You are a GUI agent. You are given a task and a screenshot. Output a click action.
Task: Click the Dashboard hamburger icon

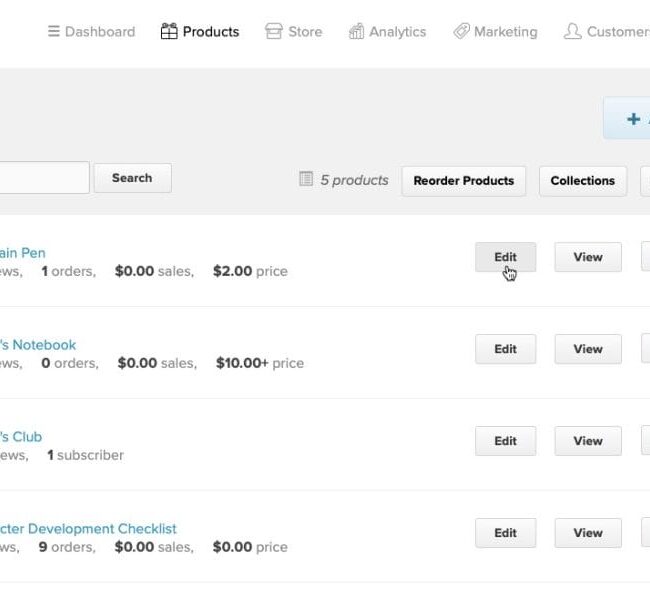click(x=54, y=32)
